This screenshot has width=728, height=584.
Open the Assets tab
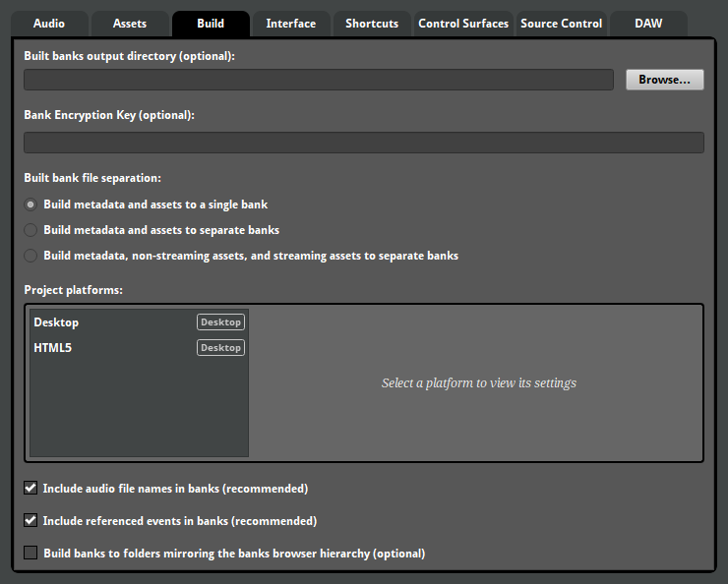(x=130, y=24)
